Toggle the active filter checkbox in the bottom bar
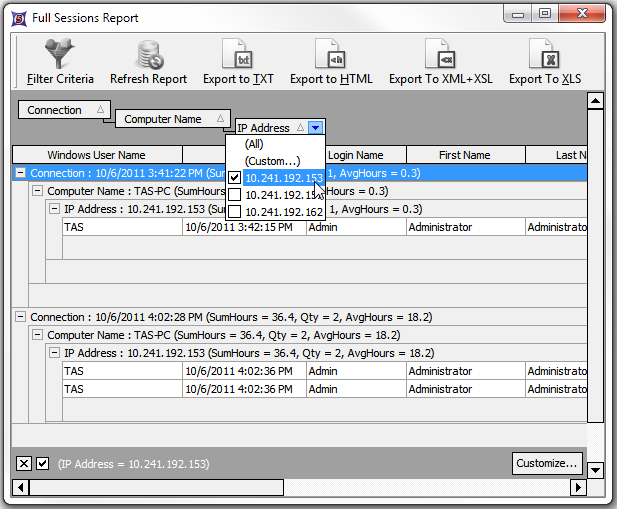Image resolution: width=617 pixels, height=509 pixels. 42,463
